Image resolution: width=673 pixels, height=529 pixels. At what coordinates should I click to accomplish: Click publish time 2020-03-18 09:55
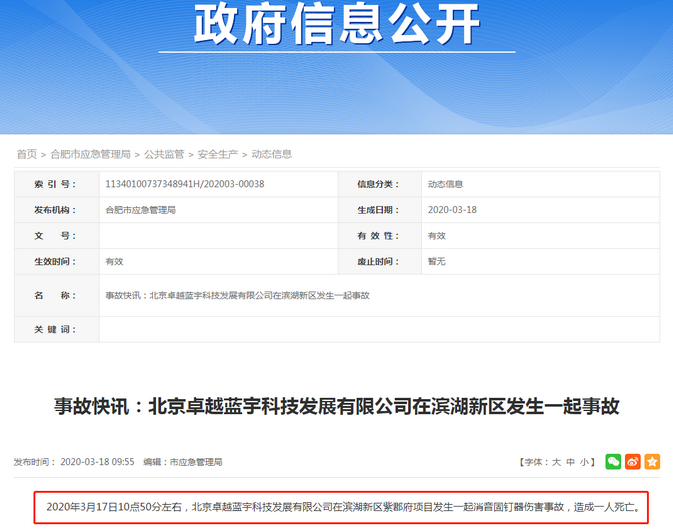[x=97, y=462]
